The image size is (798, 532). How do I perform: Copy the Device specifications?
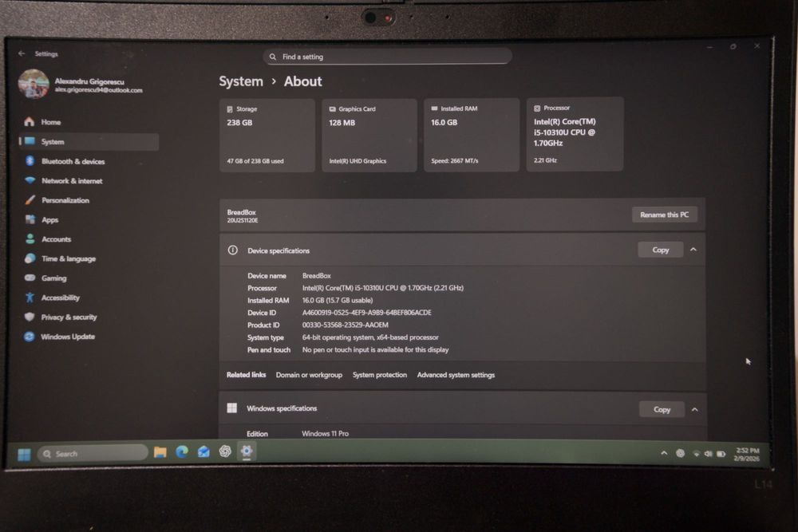(x=661, y=250)
